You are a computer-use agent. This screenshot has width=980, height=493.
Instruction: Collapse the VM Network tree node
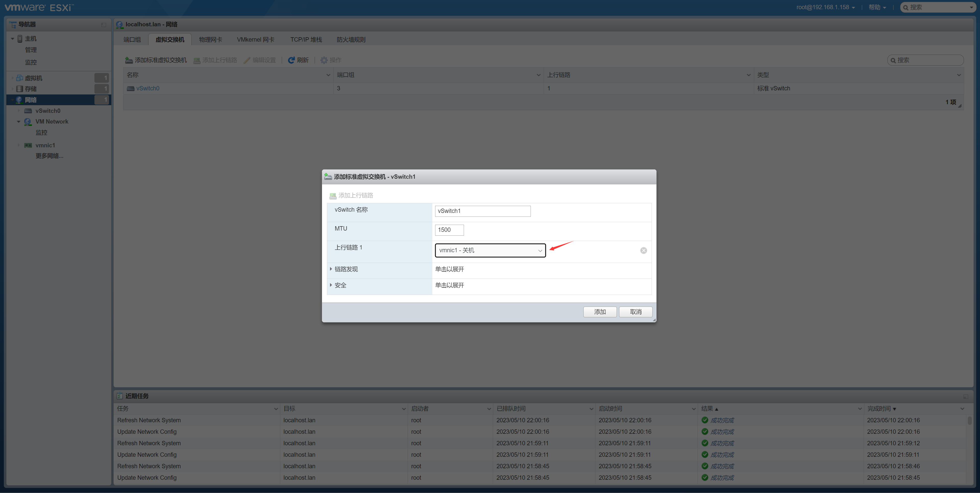coord(18,122)
